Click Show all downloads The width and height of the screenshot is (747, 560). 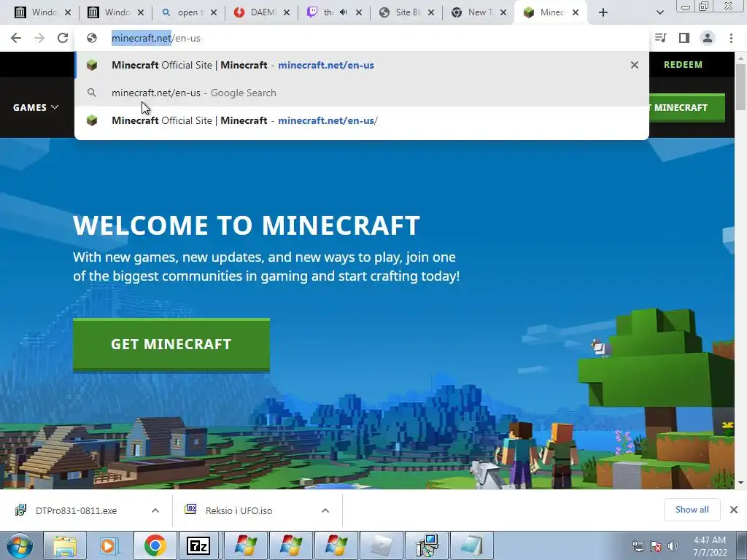692,510
